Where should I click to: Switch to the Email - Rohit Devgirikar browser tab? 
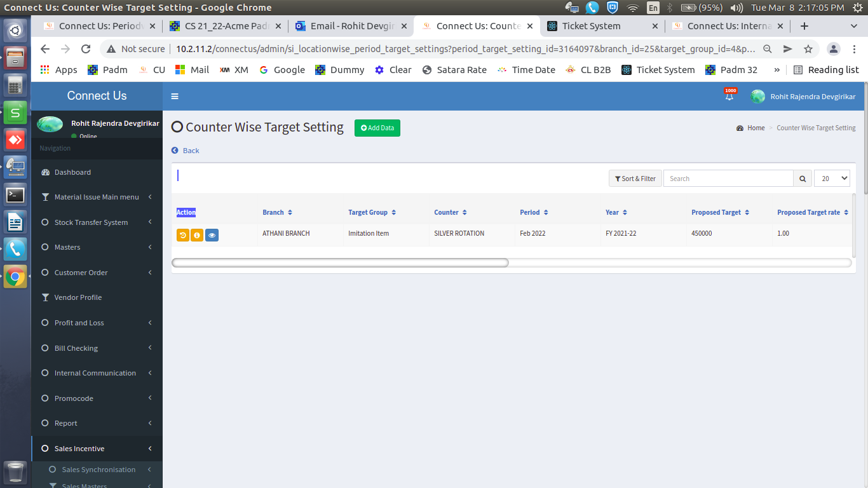click(351, 26)
